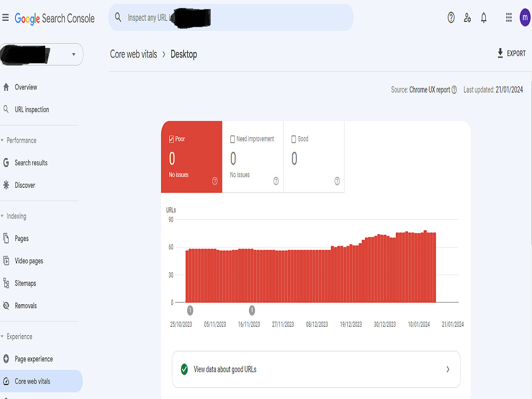Open help icon in Good card

coord(337,181)
